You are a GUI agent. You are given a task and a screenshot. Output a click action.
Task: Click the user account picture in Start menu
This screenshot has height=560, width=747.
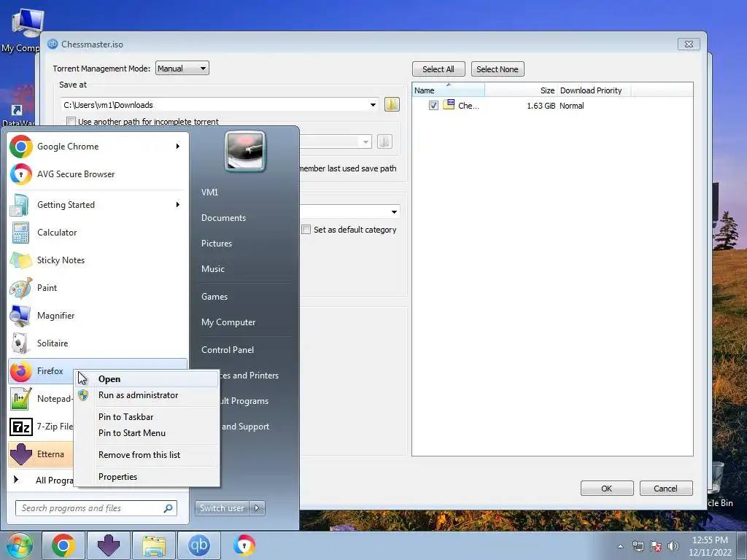[245, 151]
